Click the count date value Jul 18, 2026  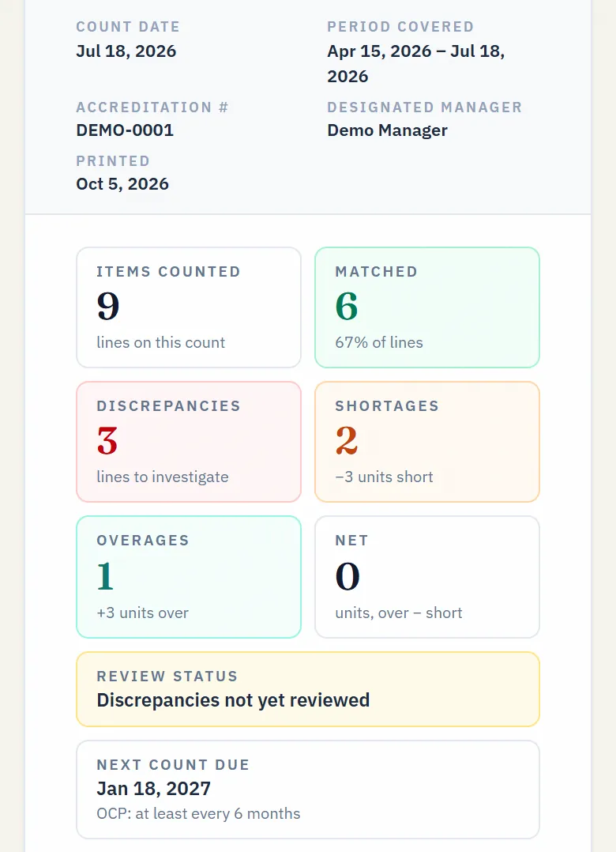tap(126, 51)
